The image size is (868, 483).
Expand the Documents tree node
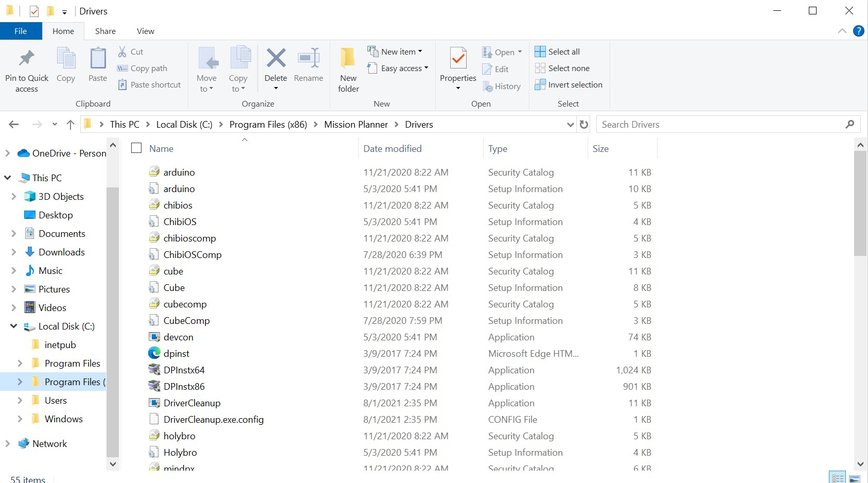point(14,233)
